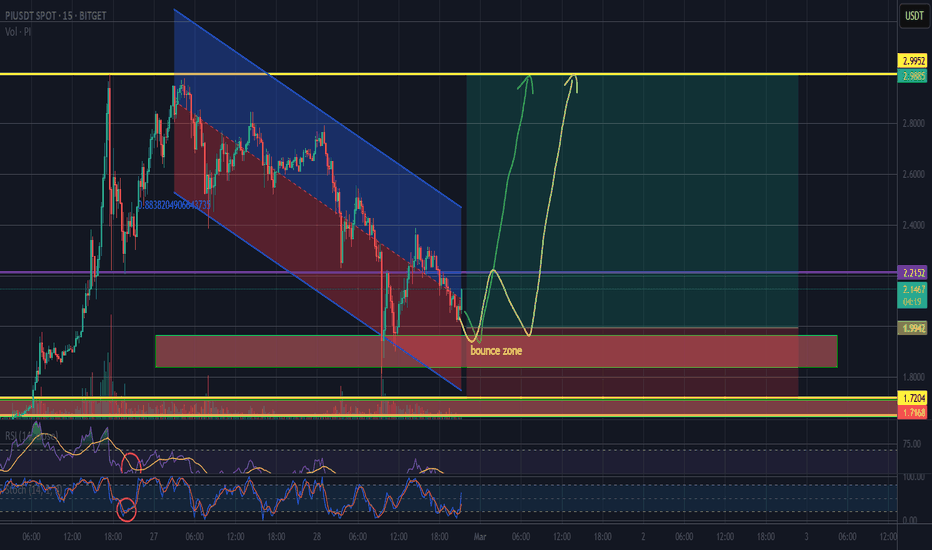The width and height of the screenshot is (932, 550).
Task: Open the USDT currency selector
Action: coord(914,16)
